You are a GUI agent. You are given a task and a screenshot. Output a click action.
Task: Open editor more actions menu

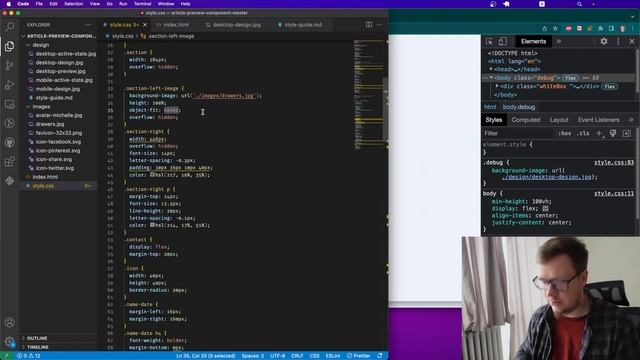click(380, 24)
